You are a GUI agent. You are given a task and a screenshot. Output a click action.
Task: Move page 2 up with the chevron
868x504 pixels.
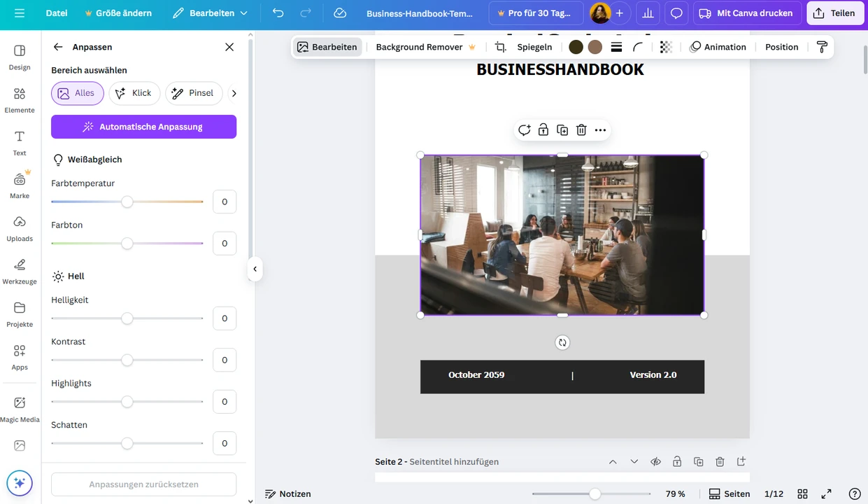(x=613, y=462)
